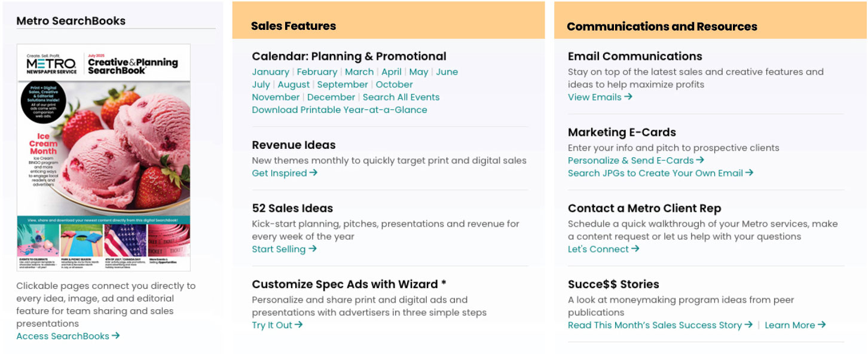
Task: Click the Access SearchBooks link
Action: 68,336
